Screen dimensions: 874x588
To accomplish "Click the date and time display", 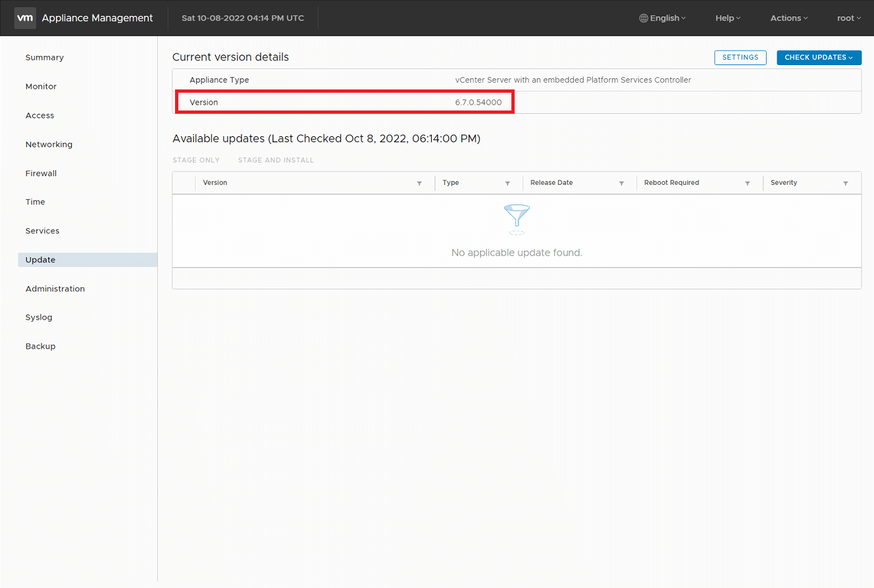I will 243,18.
